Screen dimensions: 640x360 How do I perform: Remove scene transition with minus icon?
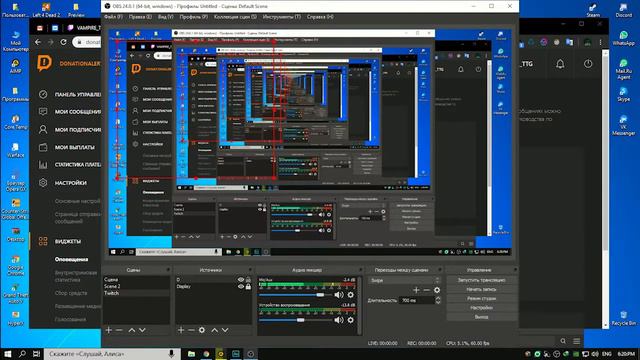[x=427, y=290]
